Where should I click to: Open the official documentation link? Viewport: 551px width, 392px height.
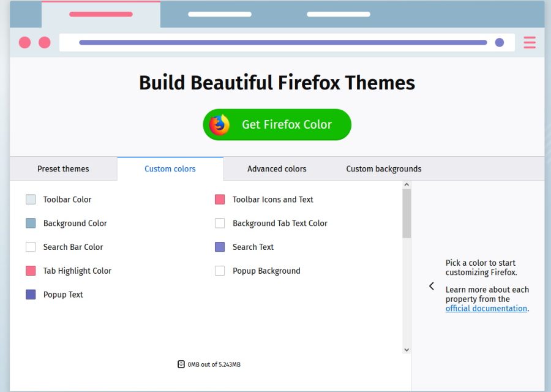486,308
